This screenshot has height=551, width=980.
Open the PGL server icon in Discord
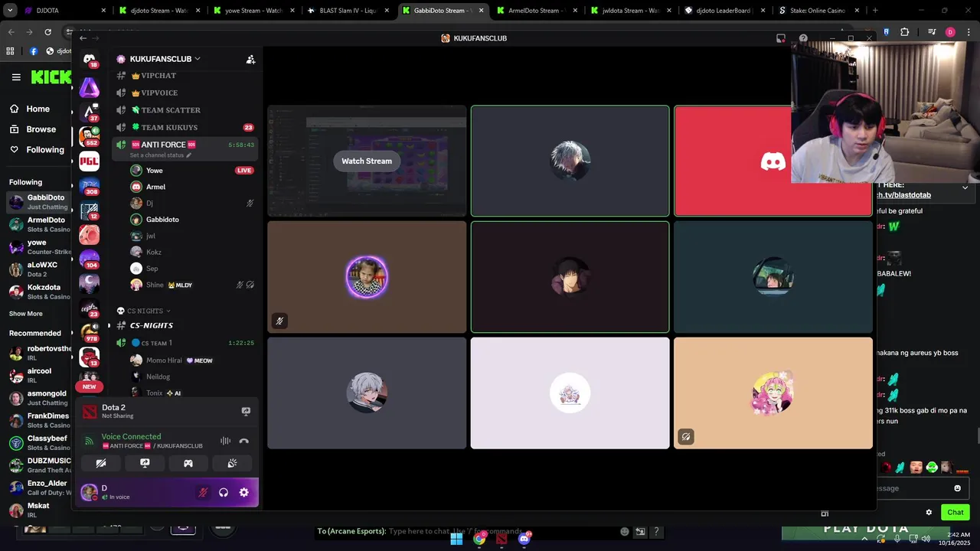[x=90, y=161]
